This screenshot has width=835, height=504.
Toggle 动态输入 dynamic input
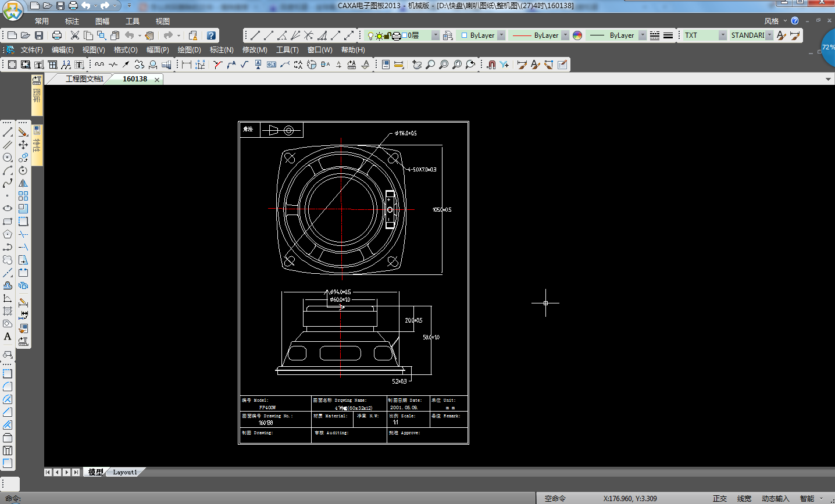(775, 498)
